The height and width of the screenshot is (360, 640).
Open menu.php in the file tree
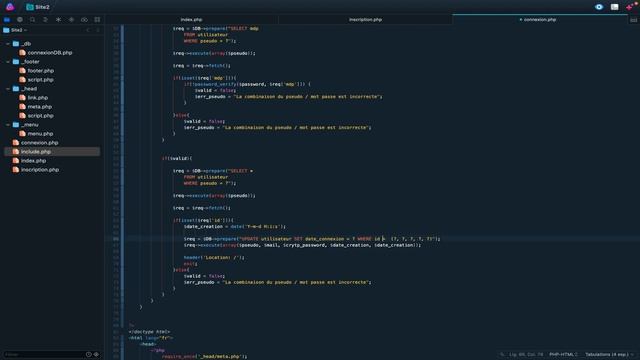40,133
